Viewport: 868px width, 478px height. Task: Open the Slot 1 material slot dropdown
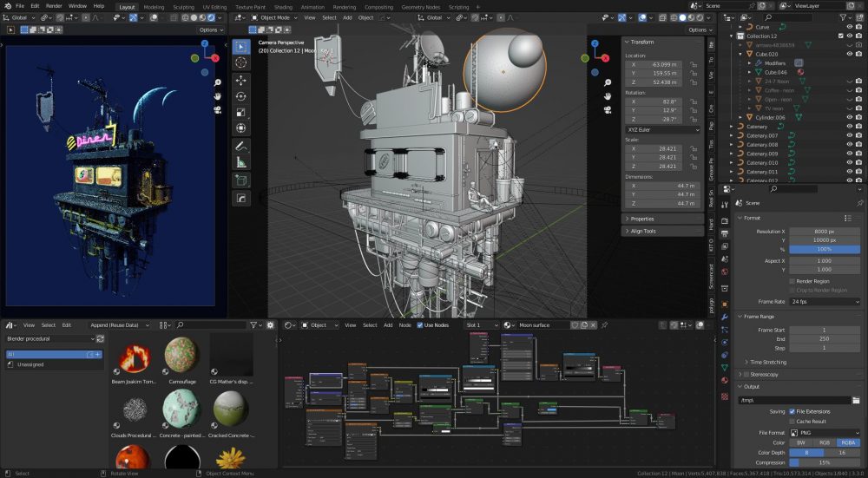[x=481, y=325]
